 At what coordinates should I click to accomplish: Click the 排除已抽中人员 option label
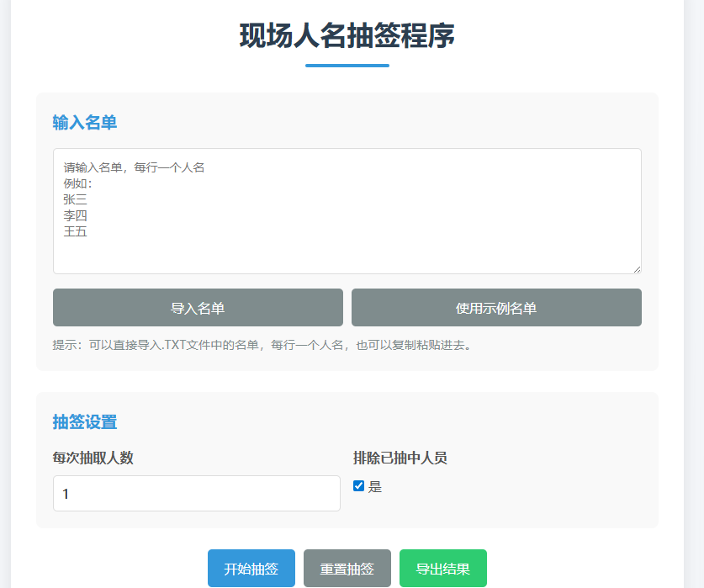point(400,458)
